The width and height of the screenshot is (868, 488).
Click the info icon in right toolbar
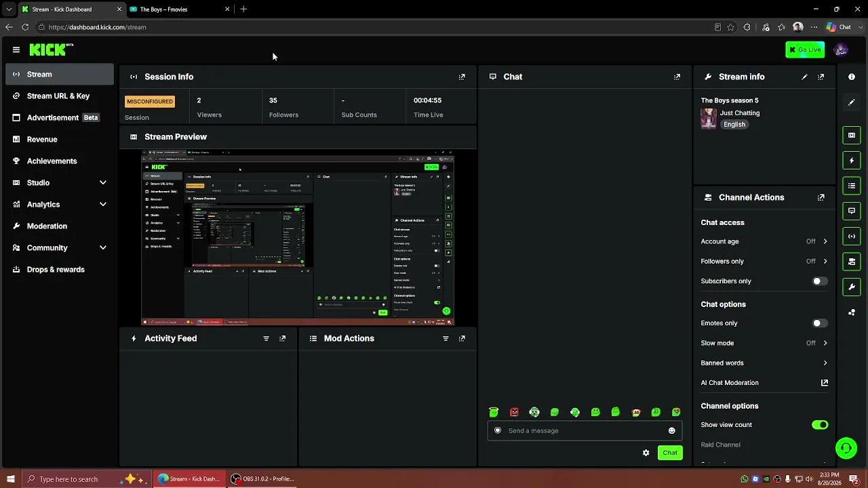point(852,77)
